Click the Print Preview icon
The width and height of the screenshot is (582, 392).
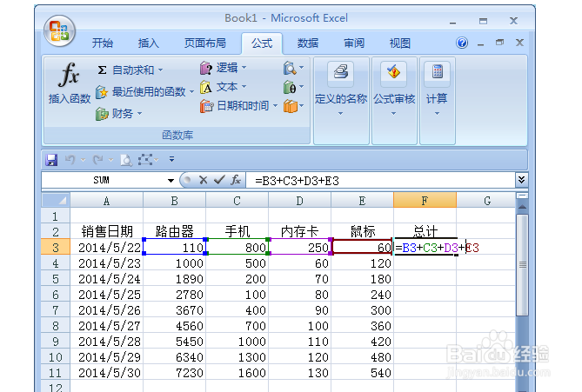[126, 160]
